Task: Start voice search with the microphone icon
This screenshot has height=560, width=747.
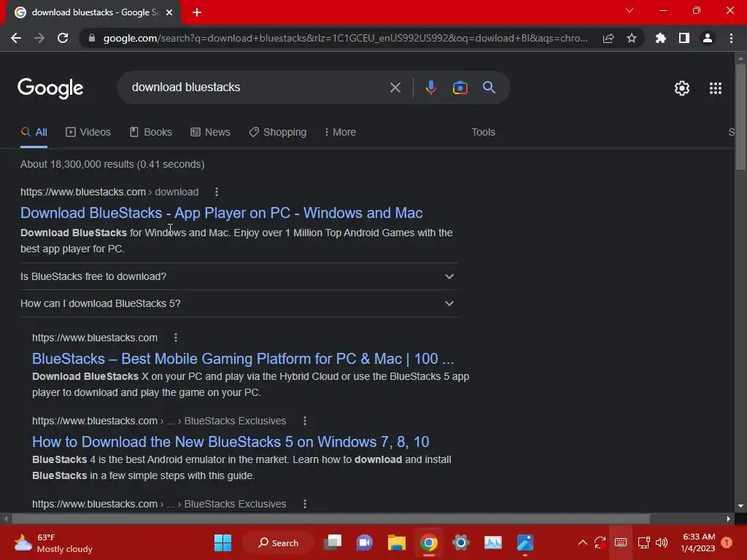Action: (430, 87)
